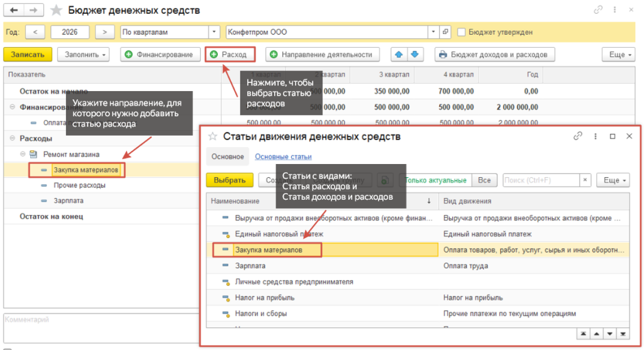Add a Финансирование row
The image size is (644, 350).
(x=160, y=55)
